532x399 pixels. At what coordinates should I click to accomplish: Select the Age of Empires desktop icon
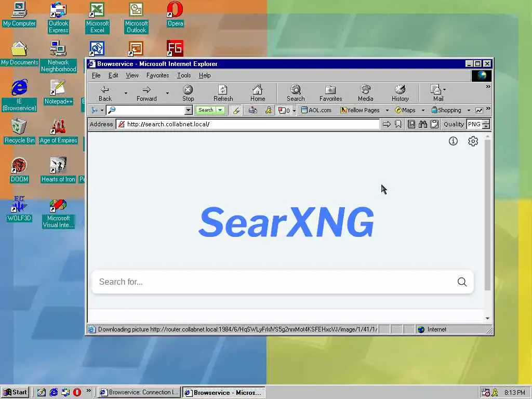click(x=58, y=131)
